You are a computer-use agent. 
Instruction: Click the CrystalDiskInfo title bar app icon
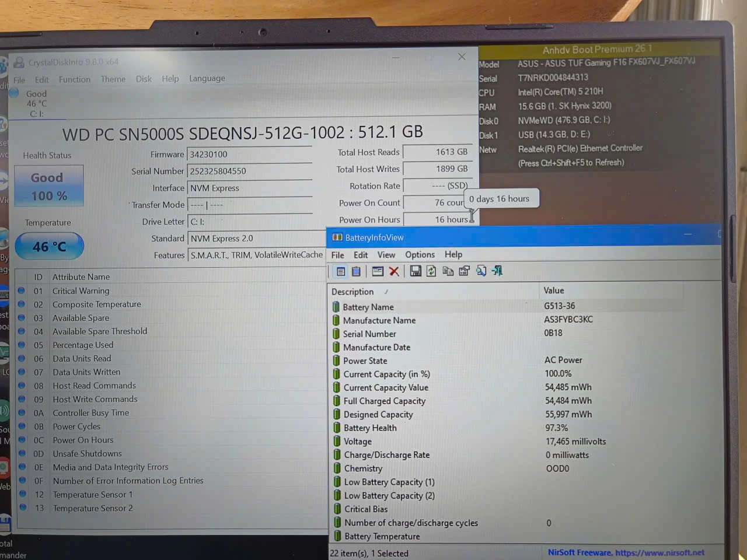click(19, 62)
